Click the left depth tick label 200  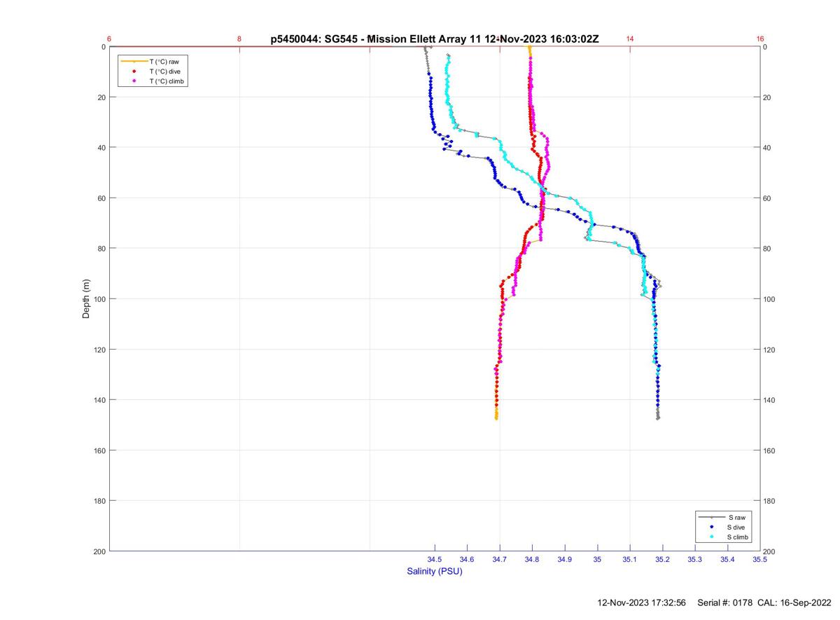tap(99, 551)
